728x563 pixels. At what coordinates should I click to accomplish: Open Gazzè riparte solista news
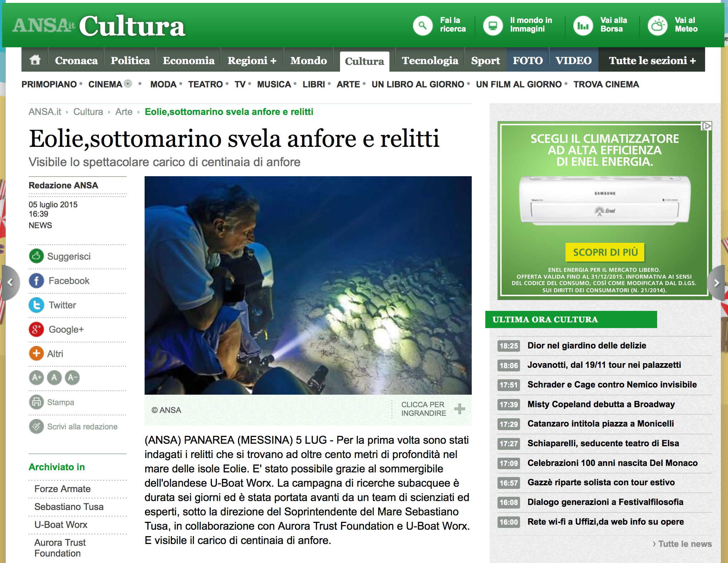(601, 482)
